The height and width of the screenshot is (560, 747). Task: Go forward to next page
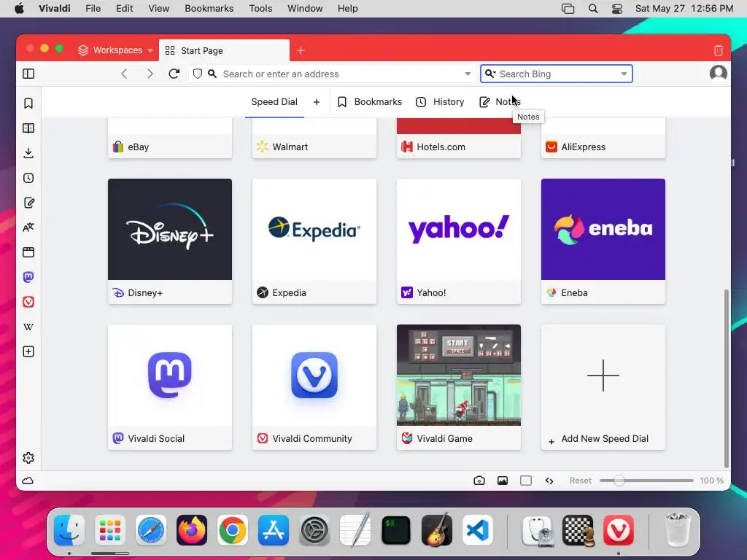150,74
